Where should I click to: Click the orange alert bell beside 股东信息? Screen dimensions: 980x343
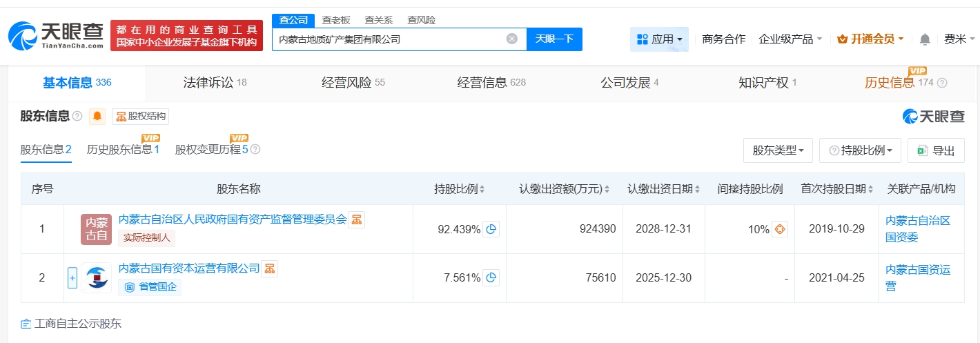97,117
